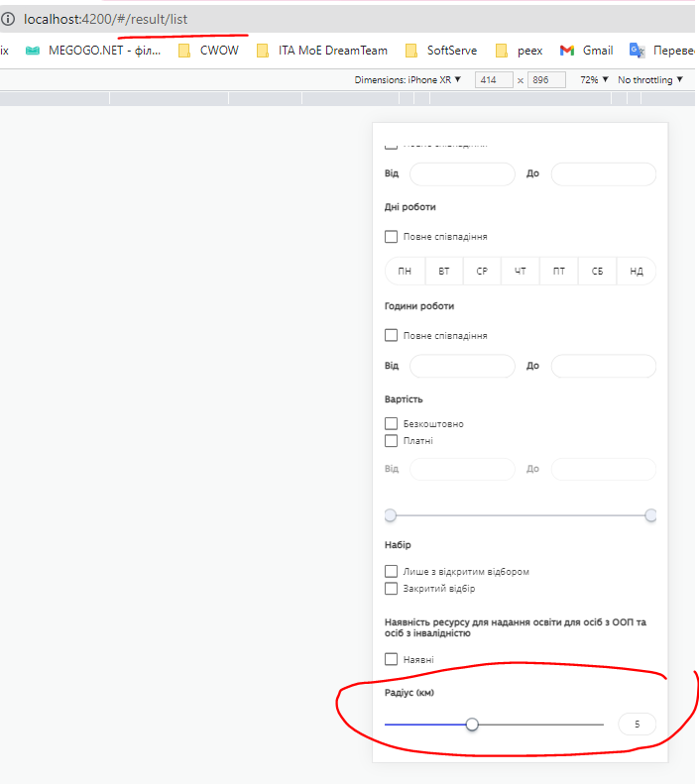Screen dimensions: 699x784
Task: Open the CWOW bookmark folder
Action: 209,51
